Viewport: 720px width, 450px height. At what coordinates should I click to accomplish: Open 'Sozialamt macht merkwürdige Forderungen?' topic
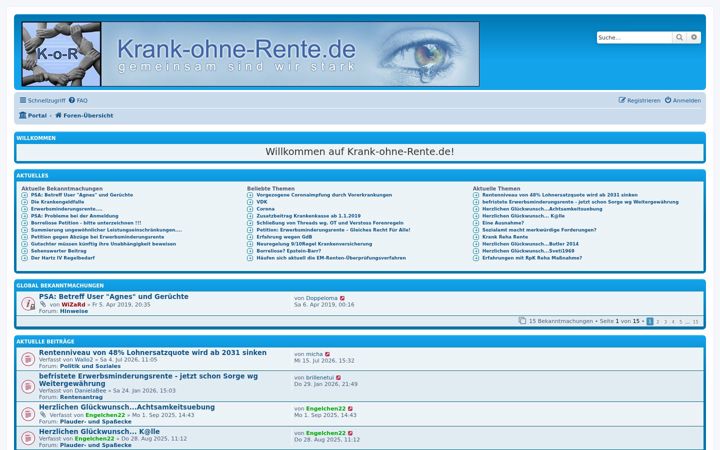point(539,230)
